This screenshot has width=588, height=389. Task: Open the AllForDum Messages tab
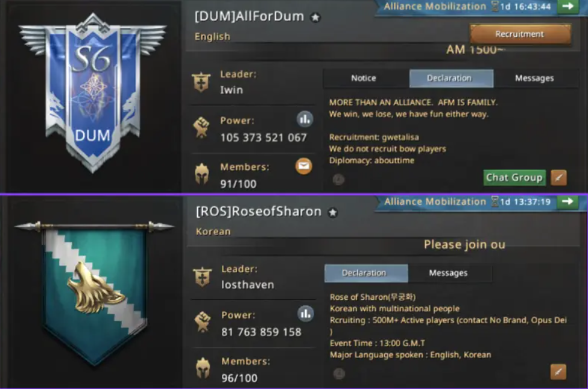pos(534,78)
